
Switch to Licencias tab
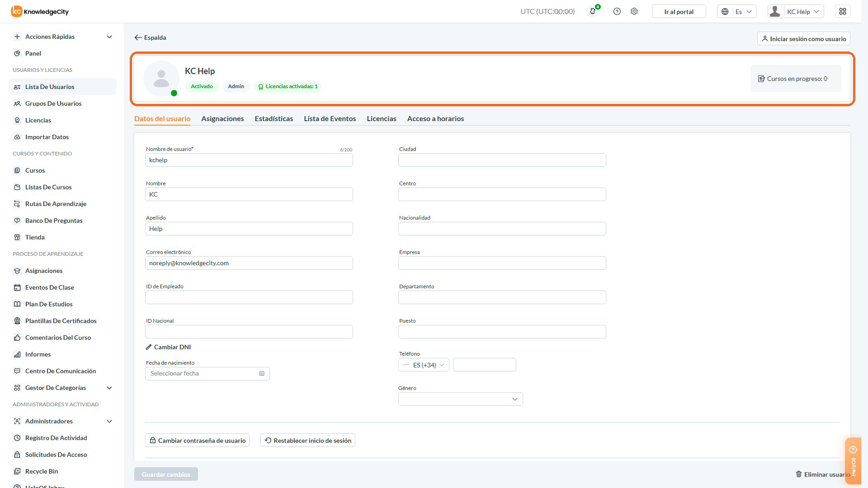point(381,118)
